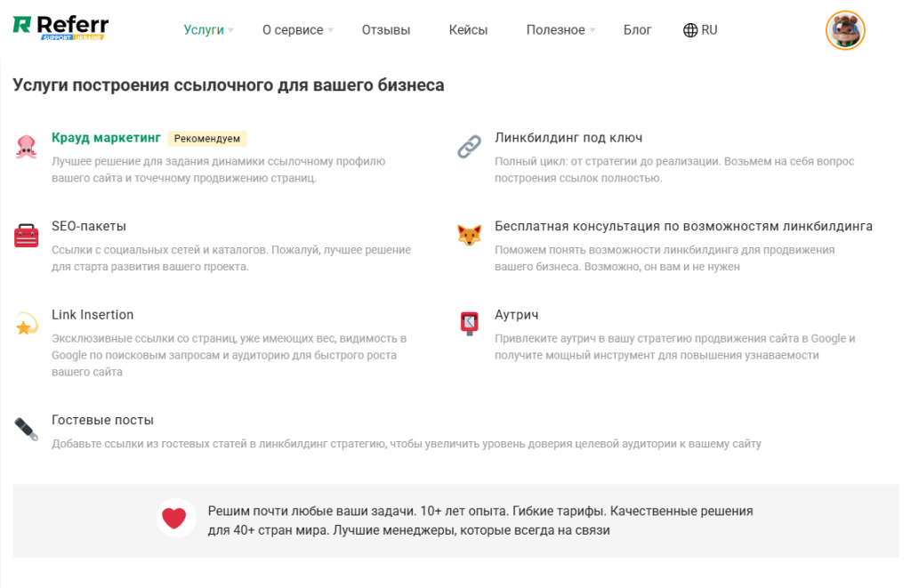
Task: Click the red heart icon in the banner
Action: tap(176, 518)
